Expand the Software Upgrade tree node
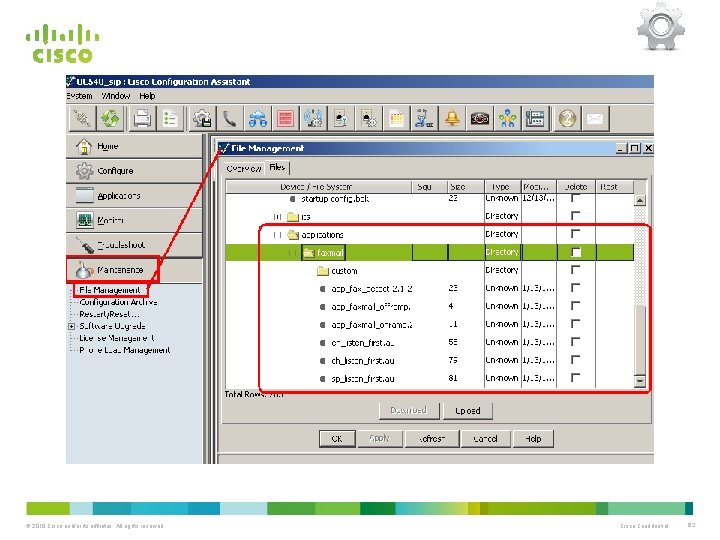This screenshot has height=540, width=720. [x=72, y=326]
